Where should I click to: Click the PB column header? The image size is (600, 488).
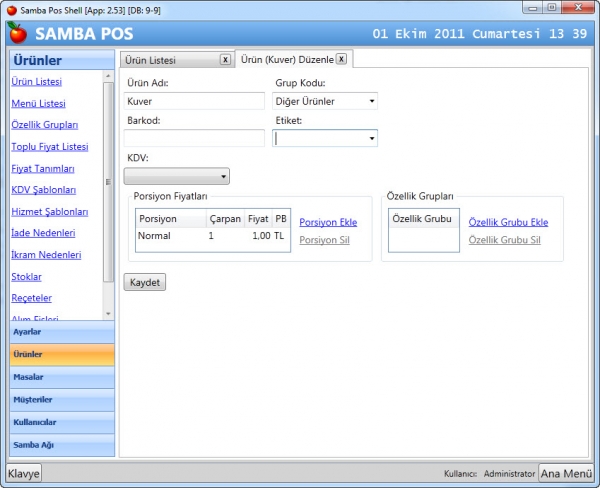pyautogui.click(x=281, y=219)
